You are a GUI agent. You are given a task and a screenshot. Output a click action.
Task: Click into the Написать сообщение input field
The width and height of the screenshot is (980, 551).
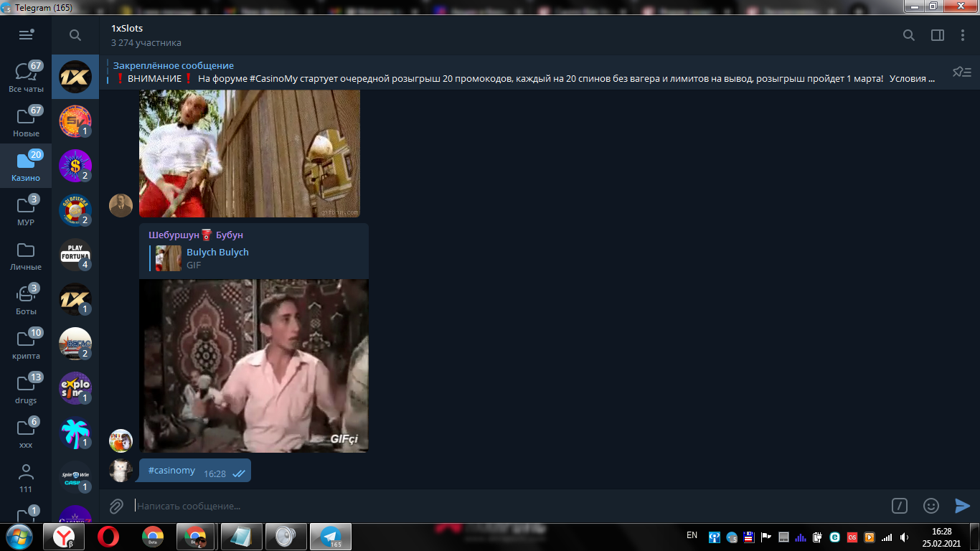click(287, 506)
